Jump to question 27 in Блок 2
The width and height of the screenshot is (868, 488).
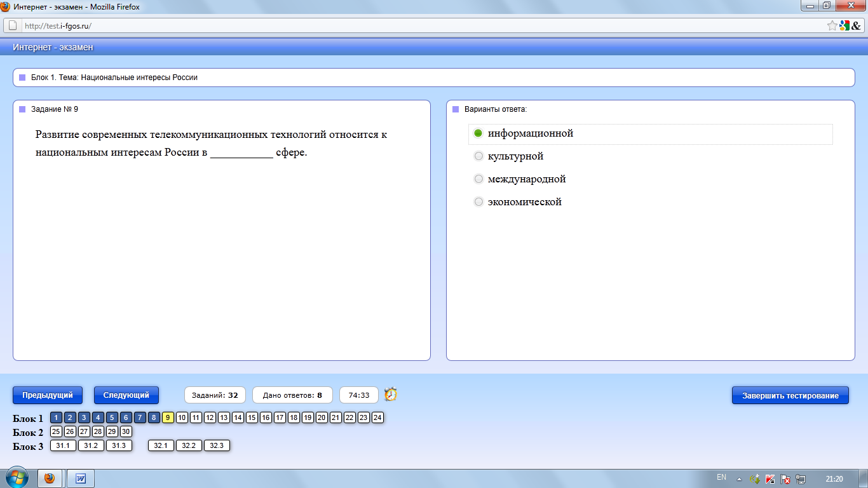(x=84, y=431)
